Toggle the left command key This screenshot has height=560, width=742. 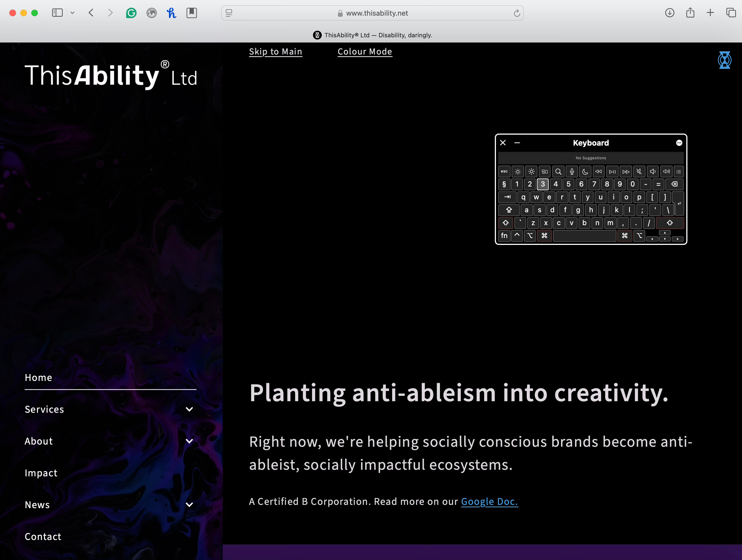544,236
